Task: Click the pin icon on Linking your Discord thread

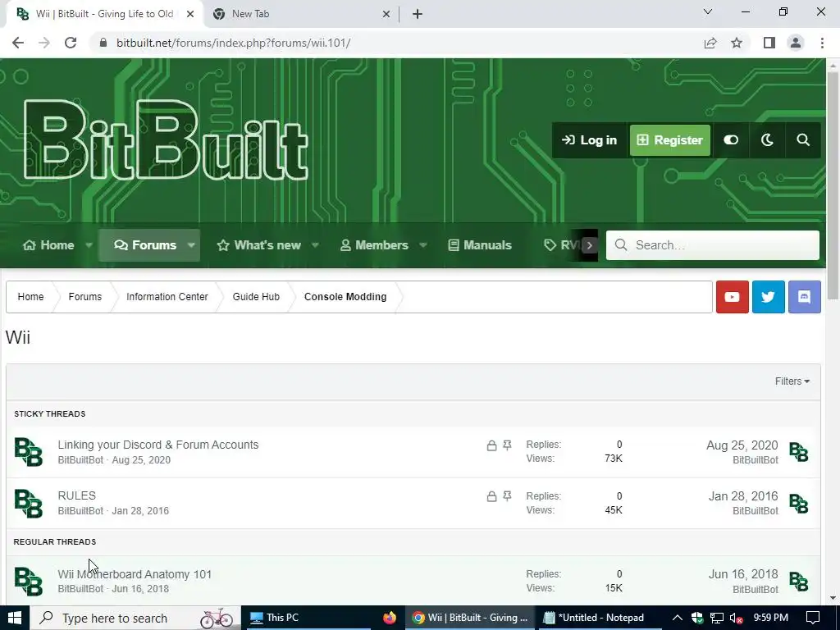Action: pyautogui.click(x=507, y=445)
